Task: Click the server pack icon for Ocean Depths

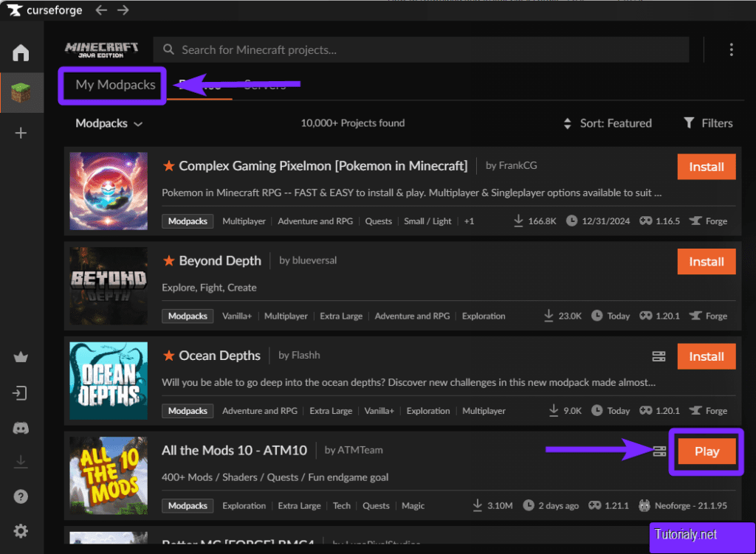Action: point(659,356)
